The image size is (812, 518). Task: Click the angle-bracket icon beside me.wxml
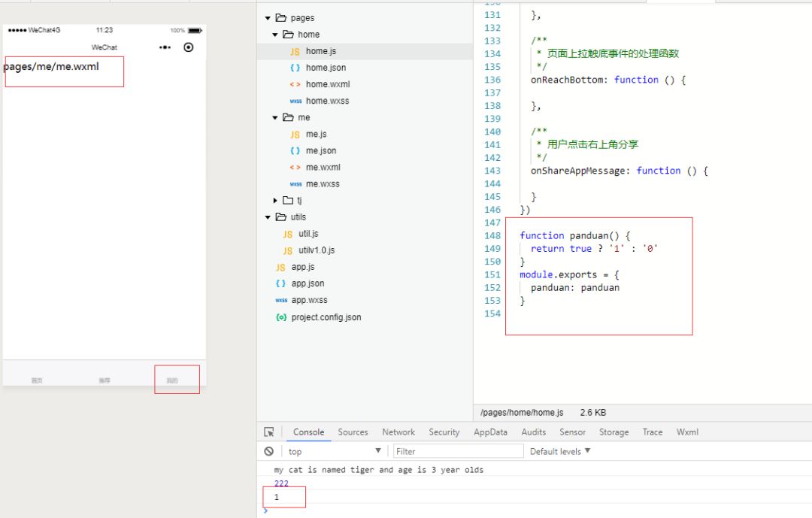295,168
